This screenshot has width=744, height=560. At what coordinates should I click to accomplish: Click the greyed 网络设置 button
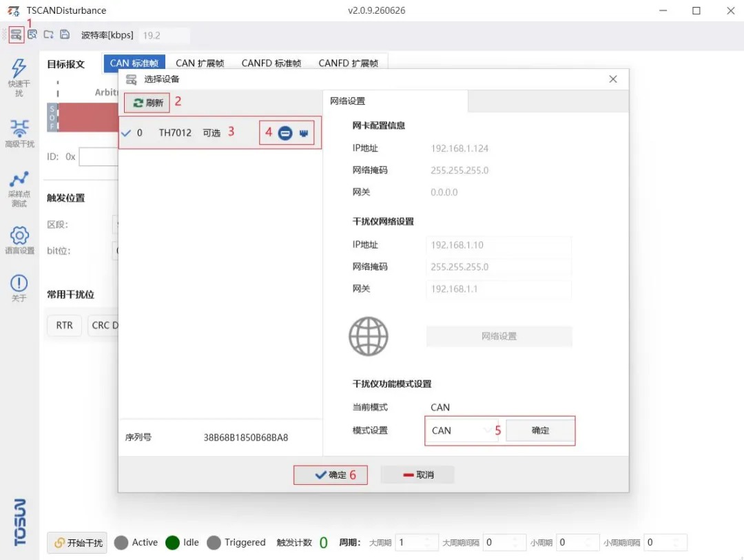tap(499, 336)
